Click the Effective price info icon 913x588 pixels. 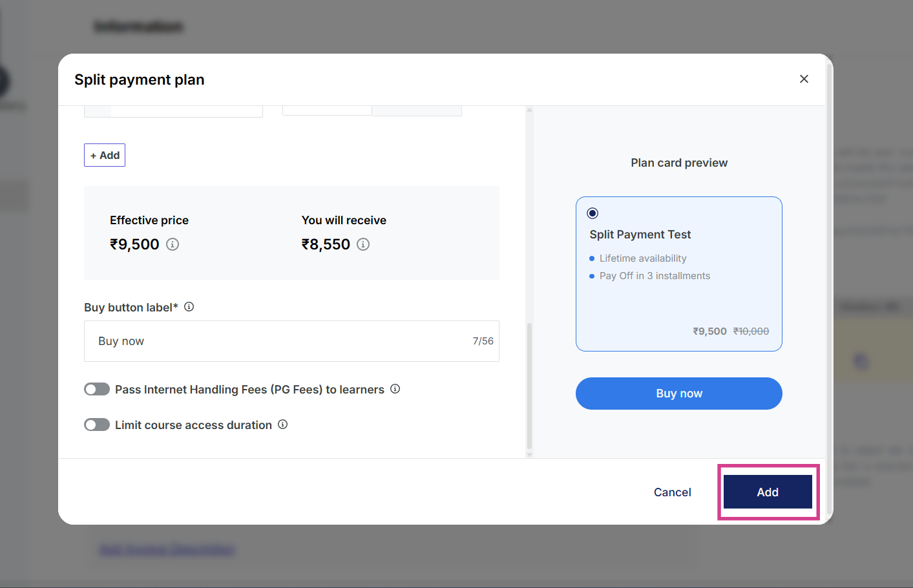click(173, 244)
